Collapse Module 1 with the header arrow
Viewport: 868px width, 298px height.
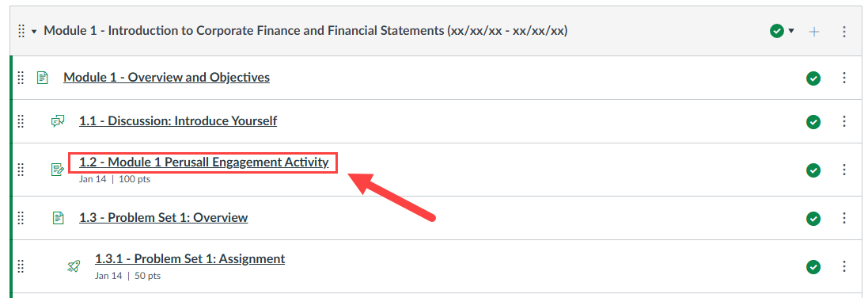(34, 32)
